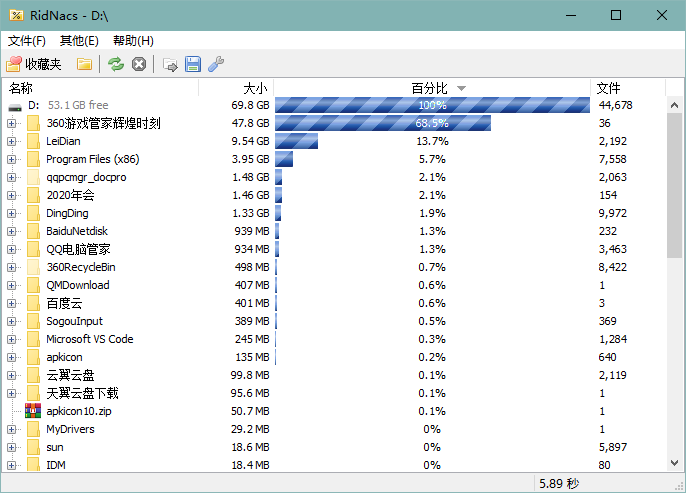Sort by the 大小 column header

[x=236, y=88]
